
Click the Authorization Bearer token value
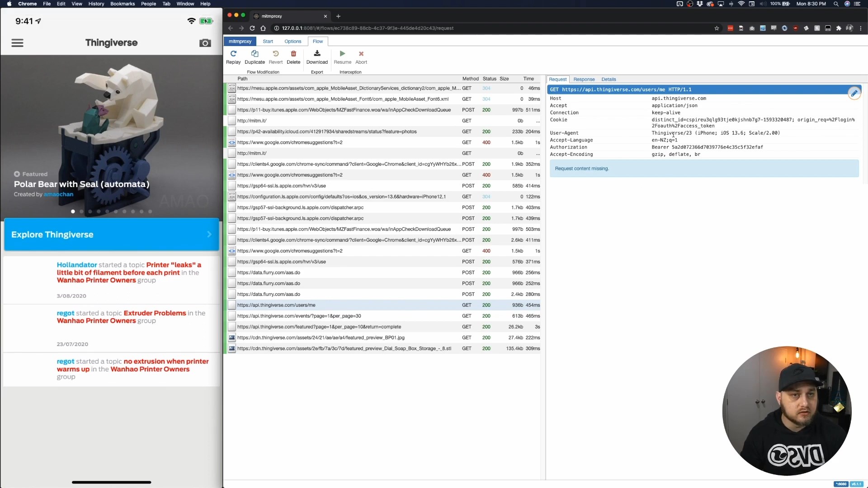[707, 147]
